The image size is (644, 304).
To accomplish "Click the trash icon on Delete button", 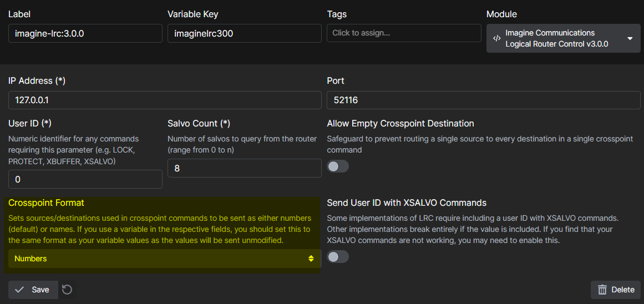I will tap(602, 290).
